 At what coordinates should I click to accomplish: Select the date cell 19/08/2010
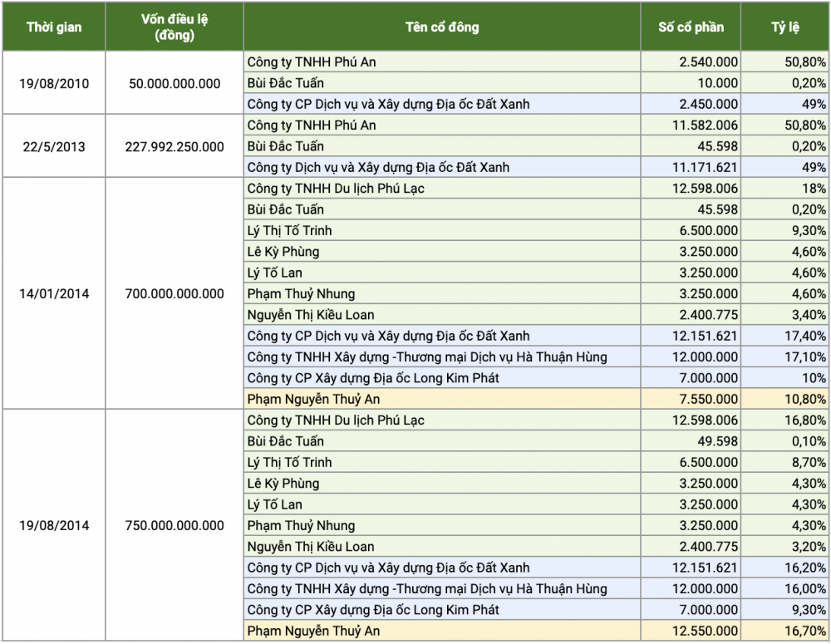[x=54, y=83]
